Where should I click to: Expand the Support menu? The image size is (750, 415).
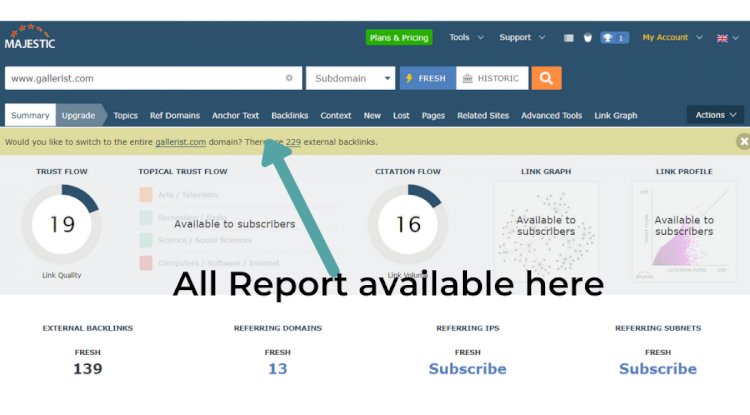click(x=522, y=37)
